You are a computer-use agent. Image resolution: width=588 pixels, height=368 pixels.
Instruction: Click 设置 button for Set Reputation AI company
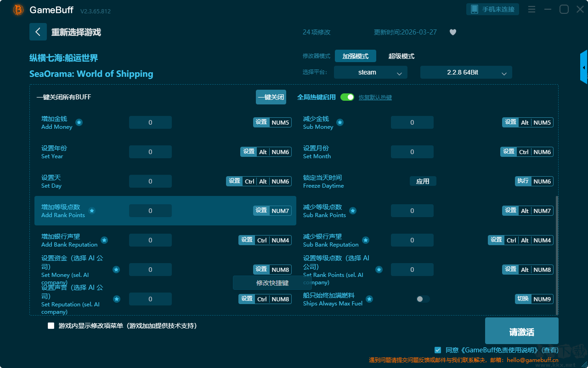(x=247, y=299)
